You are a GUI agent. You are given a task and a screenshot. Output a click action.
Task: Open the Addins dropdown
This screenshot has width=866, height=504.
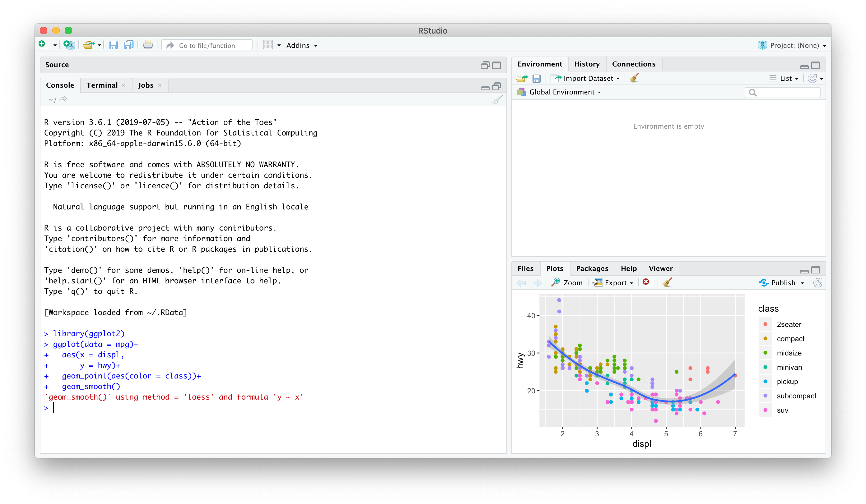301,45
